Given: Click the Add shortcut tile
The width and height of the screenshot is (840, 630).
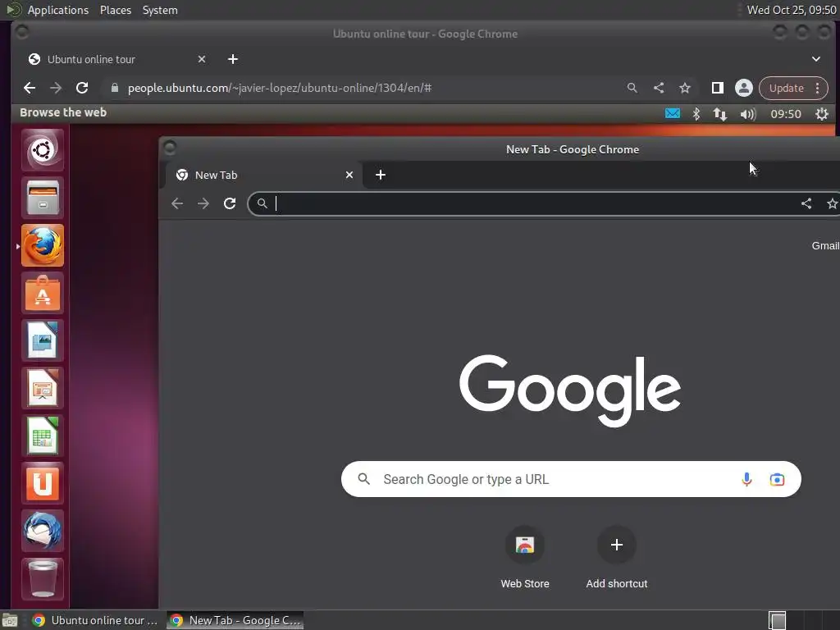Looking at the screenshot, I should [617, 558].
